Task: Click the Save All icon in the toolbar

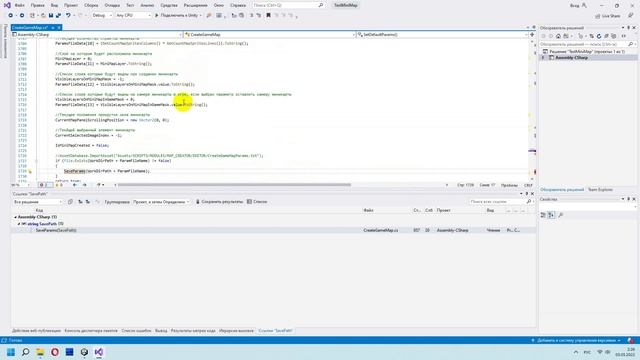Action: pos(58,16)
